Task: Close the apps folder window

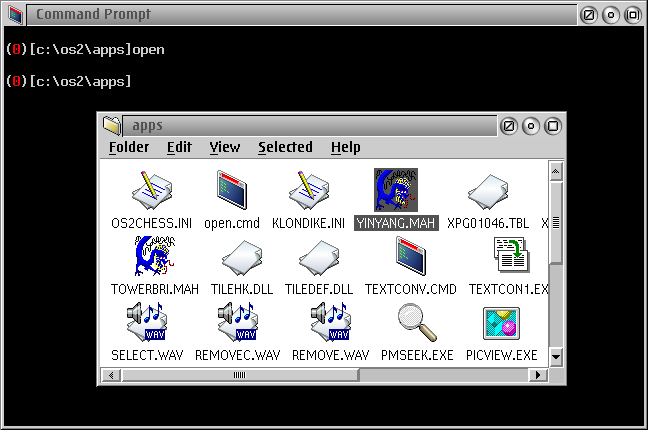Action: click(509, 126)
